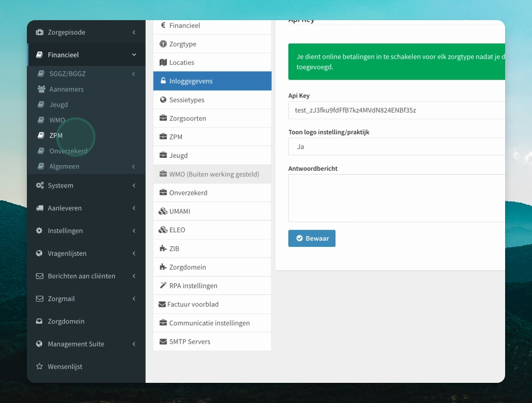The height and width of the screenshot is (403, 532).
Task: Click the magic wand icon beside RPA instellingen
Action: tap(163, 285)
